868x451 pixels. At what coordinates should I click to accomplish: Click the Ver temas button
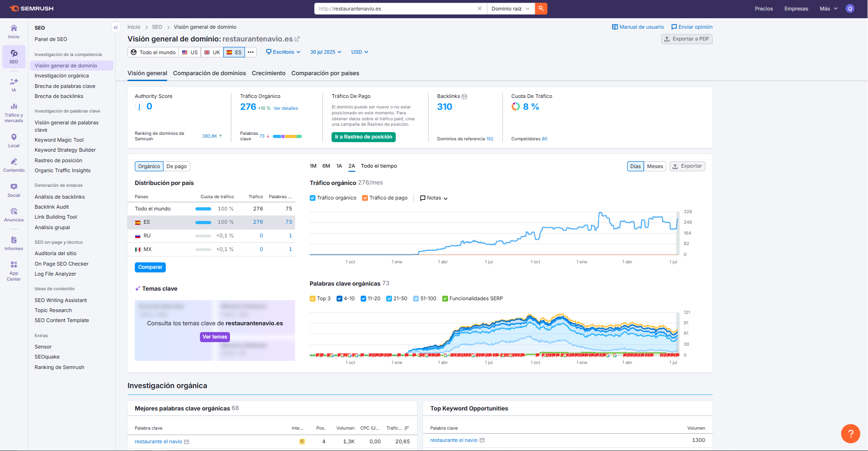coord(215,337)
